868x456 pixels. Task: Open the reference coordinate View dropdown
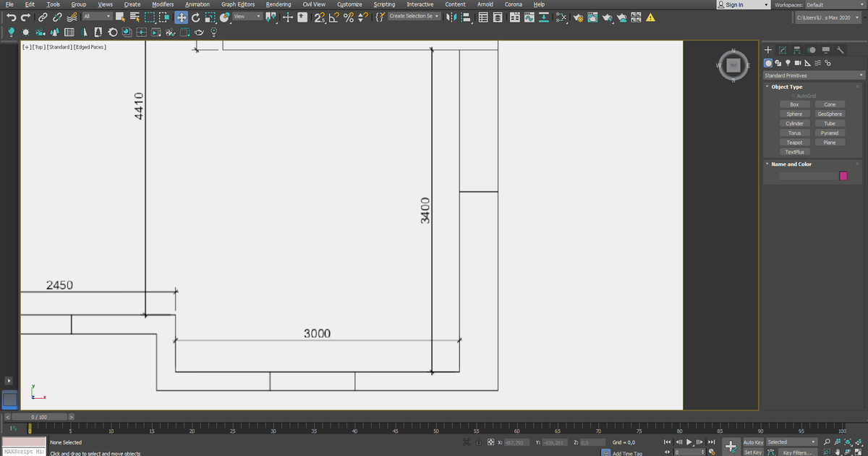(x=247, y=16)
